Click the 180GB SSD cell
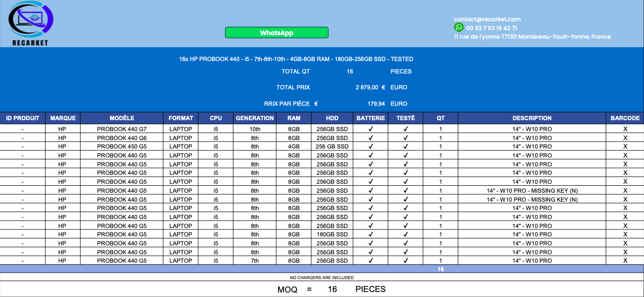Screen dimensions: 644x297 (332, 234)
